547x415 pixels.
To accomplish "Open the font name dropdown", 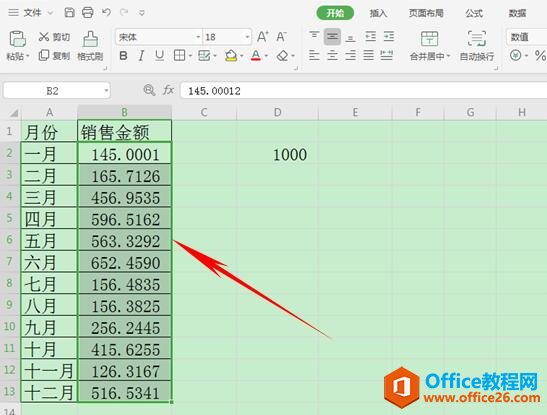I will 198,37.
